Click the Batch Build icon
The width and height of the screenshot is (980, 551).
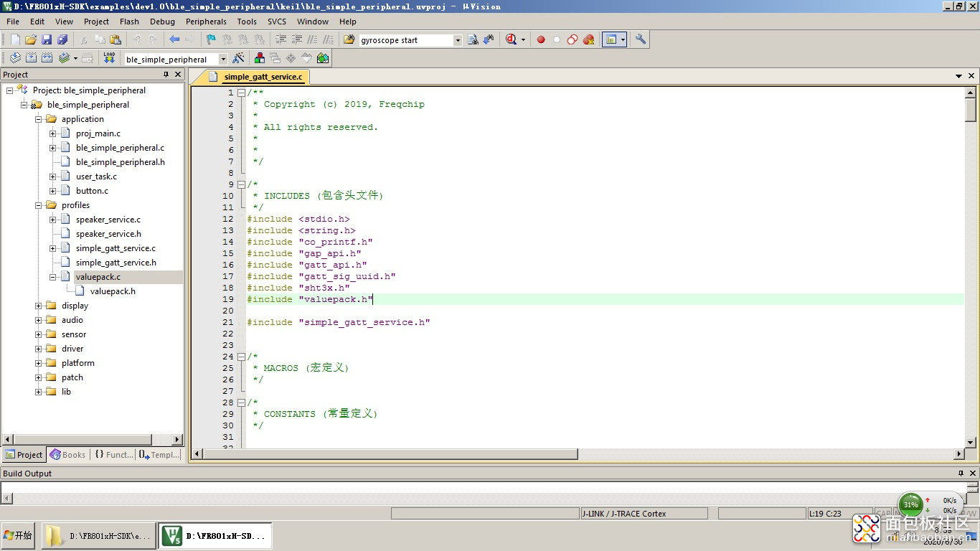click(x=64, y=58)
